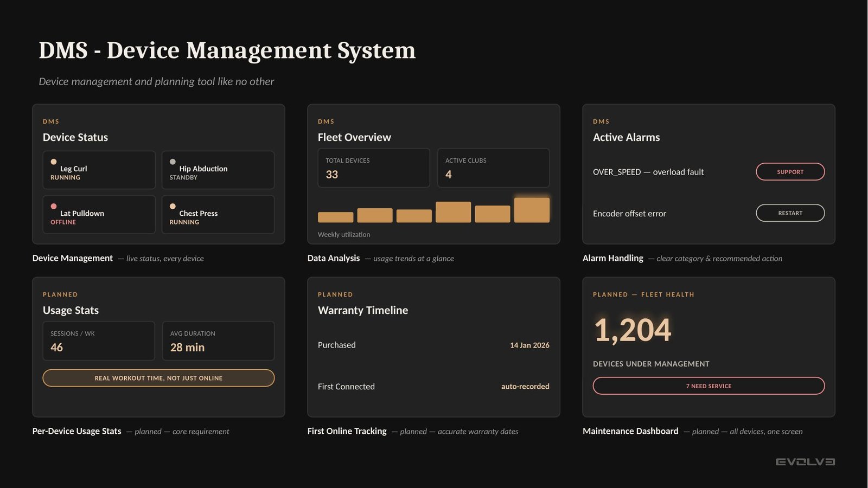Click the Warranty Timeline card title

click(x=363, y=310)
